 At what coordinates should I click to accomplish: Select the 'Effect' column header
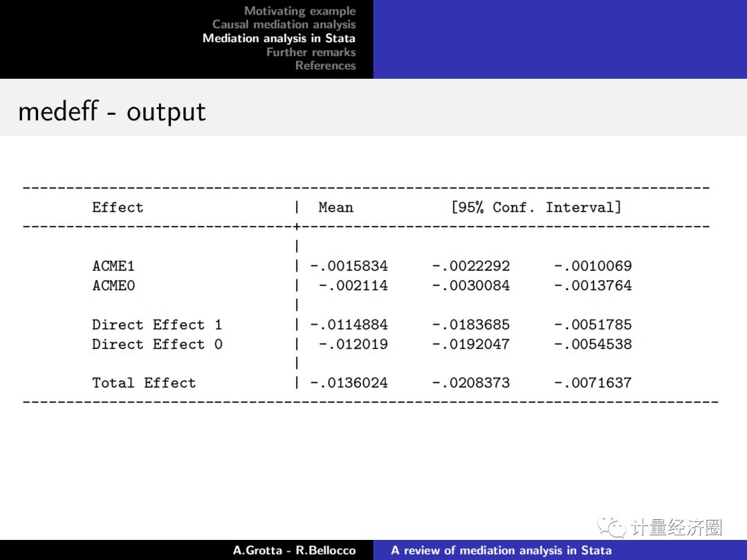click(118, 207)
